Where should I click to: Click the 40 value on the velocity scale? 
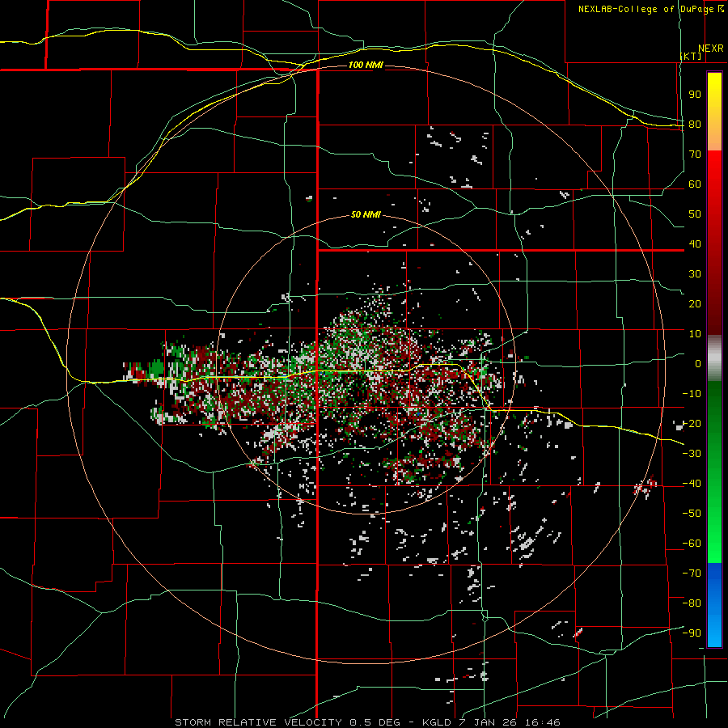pyautogui.click(x=695, y=244)
